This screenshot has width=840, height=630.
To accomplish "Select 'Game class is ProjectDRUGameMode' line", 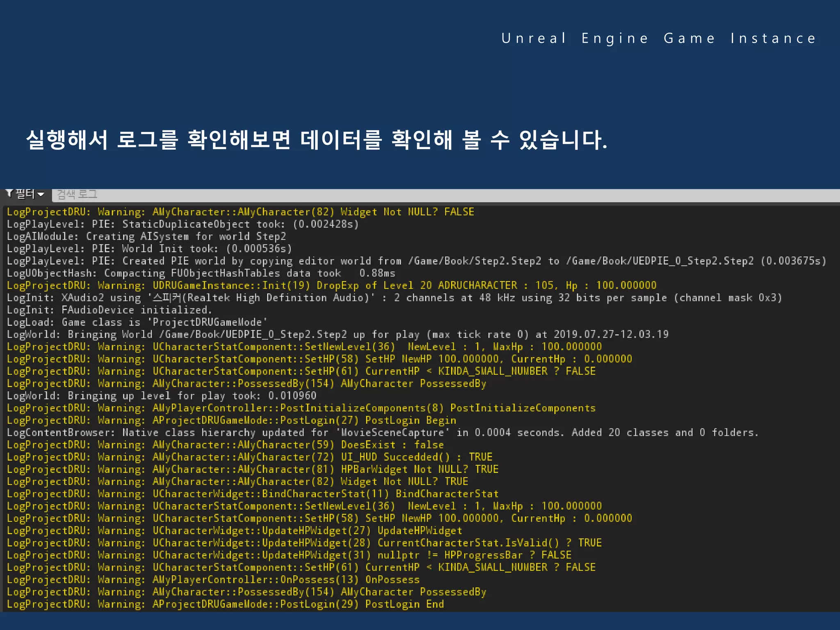I will tap(137, 322).
